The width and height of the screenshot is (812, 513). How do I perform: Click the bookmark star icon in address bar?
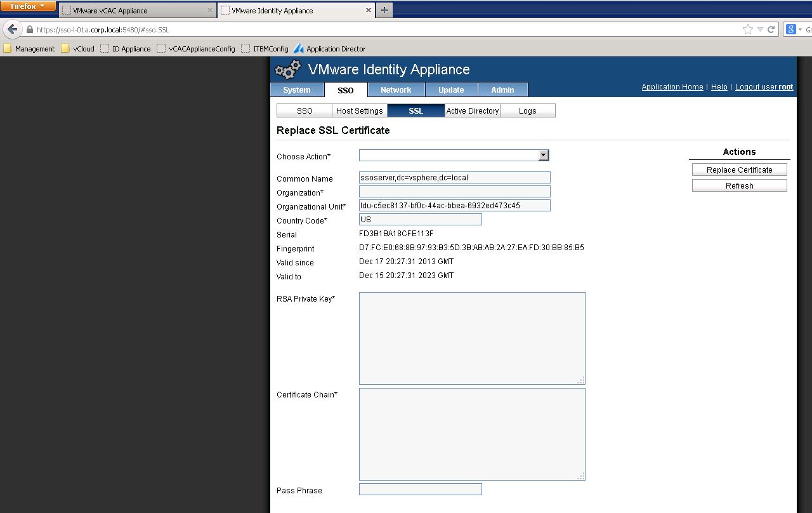(748, 29)
